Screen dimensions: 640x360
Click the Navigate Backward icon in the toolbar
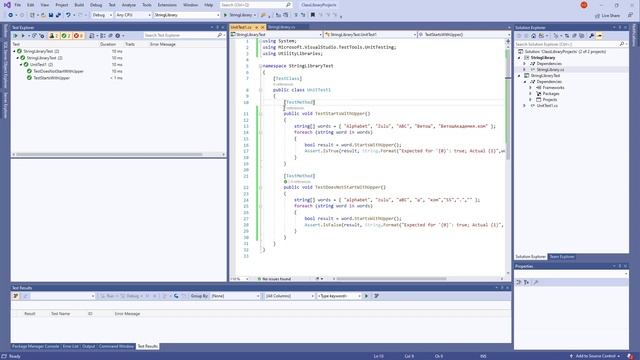(10, 15)
